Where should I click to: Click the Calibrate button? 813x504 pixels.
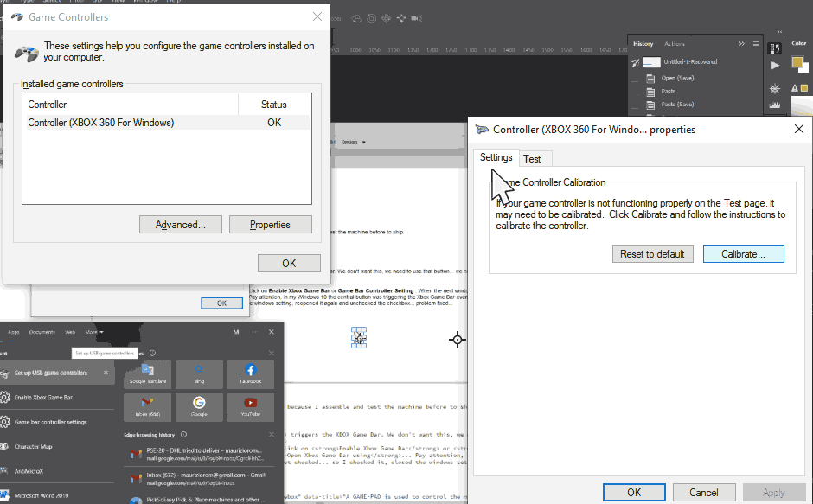[x=743, y=254]
